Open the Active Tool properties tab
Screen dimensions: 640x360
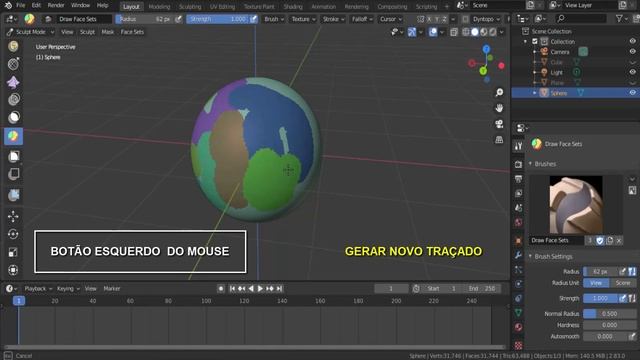tap(518, 146)
